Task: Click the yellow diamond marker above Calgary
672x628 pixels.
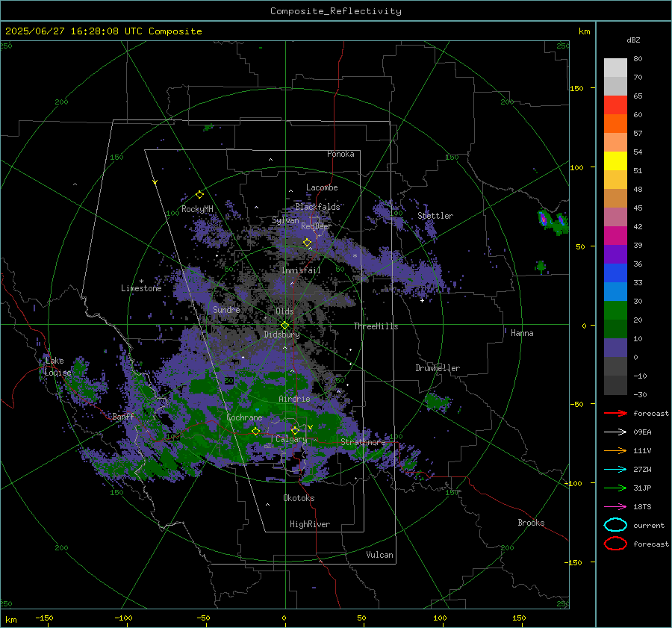Action: 295,430
